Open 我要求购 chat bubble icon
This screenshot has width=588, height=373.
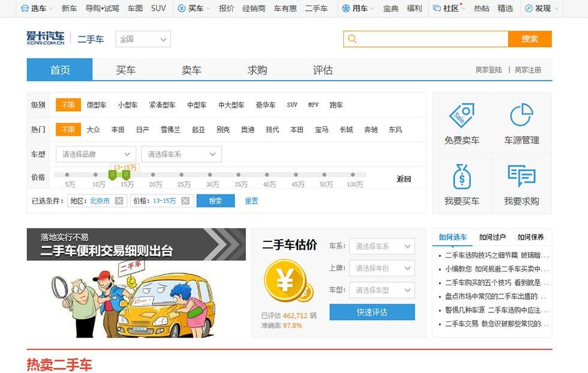[521, 177]
